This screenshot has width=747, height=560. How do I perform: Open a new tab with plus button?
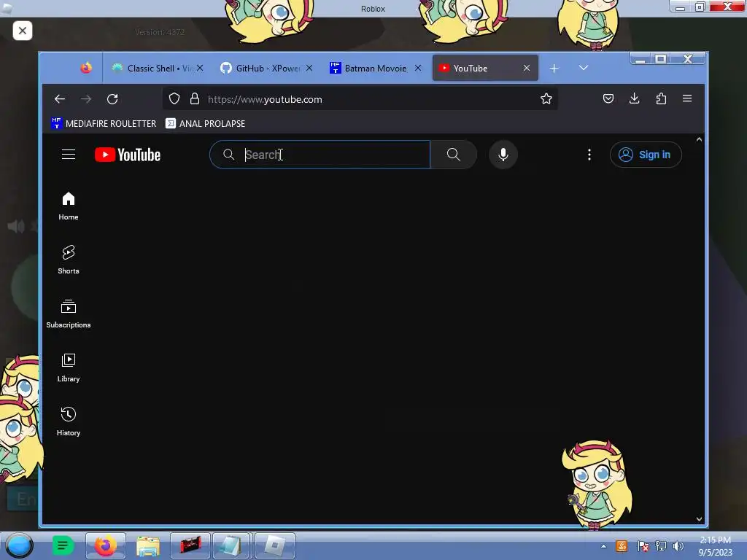pyautogui.click(x=554, y=69)
